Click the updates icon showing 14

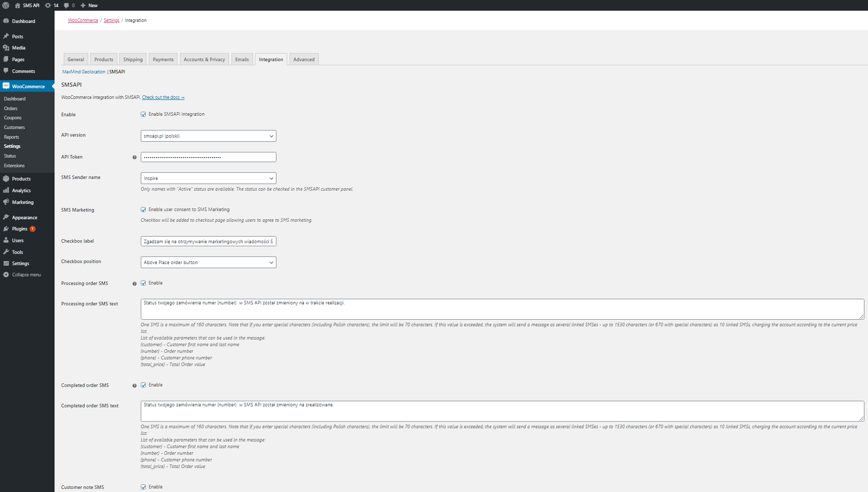tap(48, 5)
